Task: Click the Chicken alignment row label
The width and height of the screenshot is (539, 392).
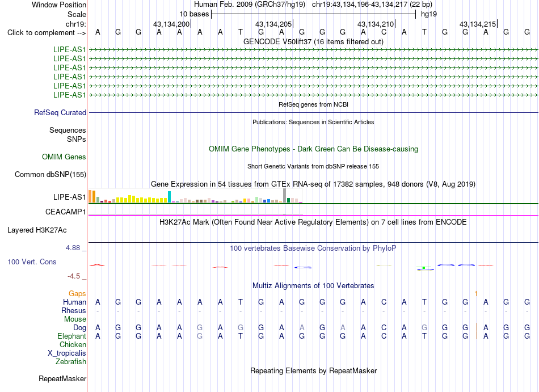Action: click(73, 344)
